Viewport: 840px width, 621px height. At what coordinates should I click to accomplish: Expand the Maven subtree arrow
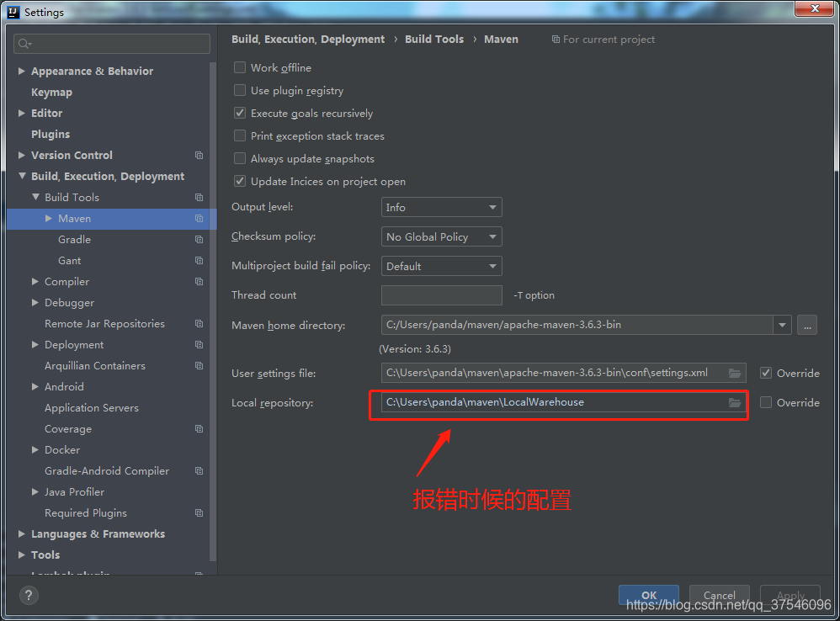point(49,219)
